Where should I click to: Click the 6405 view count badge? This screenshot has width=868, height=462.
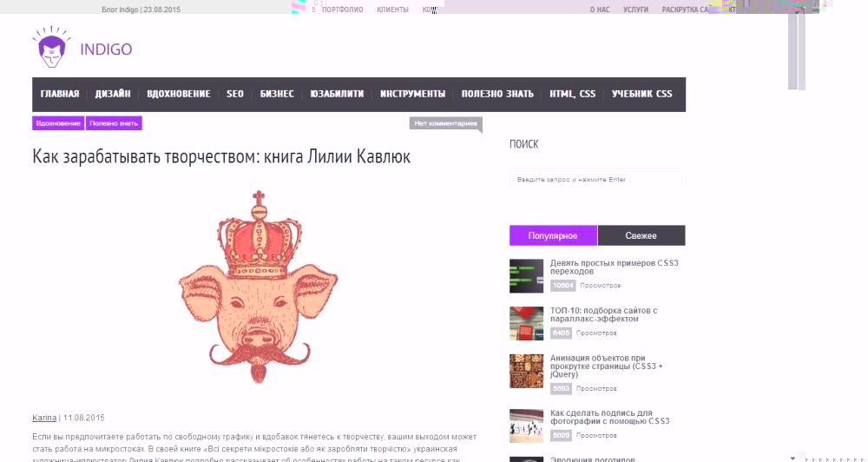click(x=561, y=333)
